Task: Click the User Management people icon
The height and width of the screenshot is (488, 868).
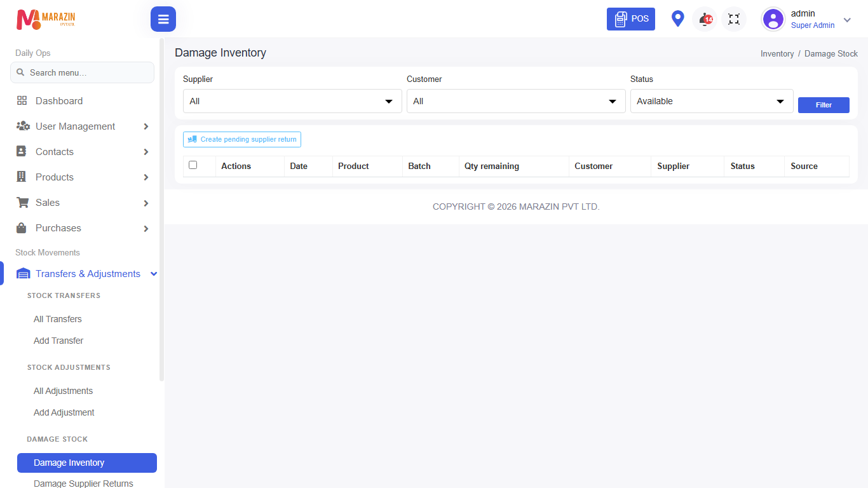Action: (x=23, y=126)
